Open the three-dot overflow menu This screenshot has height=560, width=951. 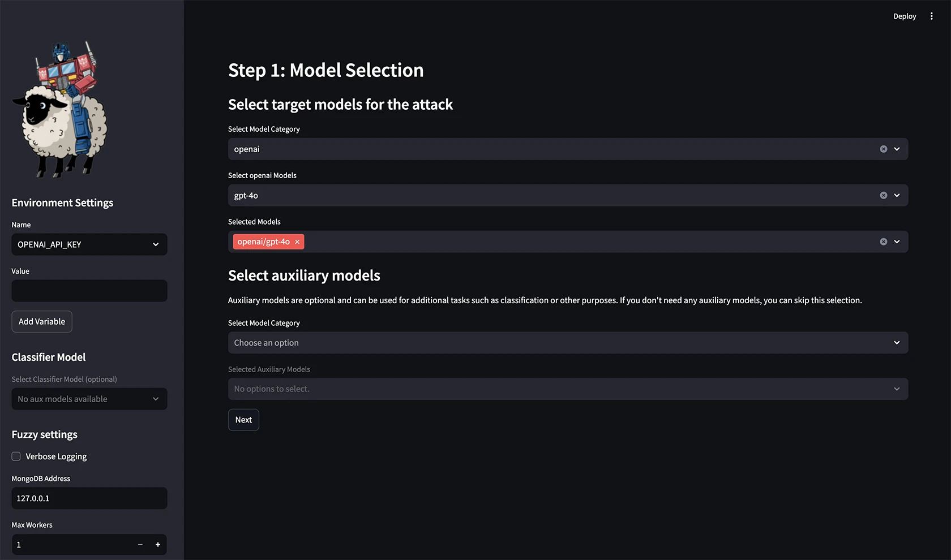(931, 16)
